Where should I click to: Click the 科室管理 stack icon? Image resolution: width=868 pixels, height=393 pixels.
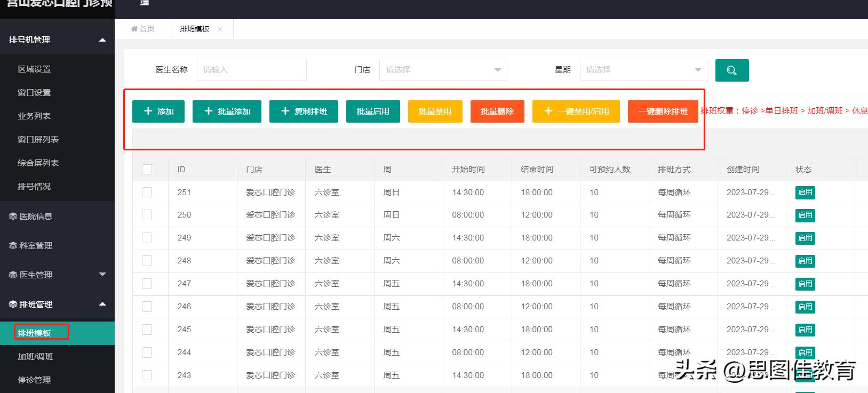point(13,245)
